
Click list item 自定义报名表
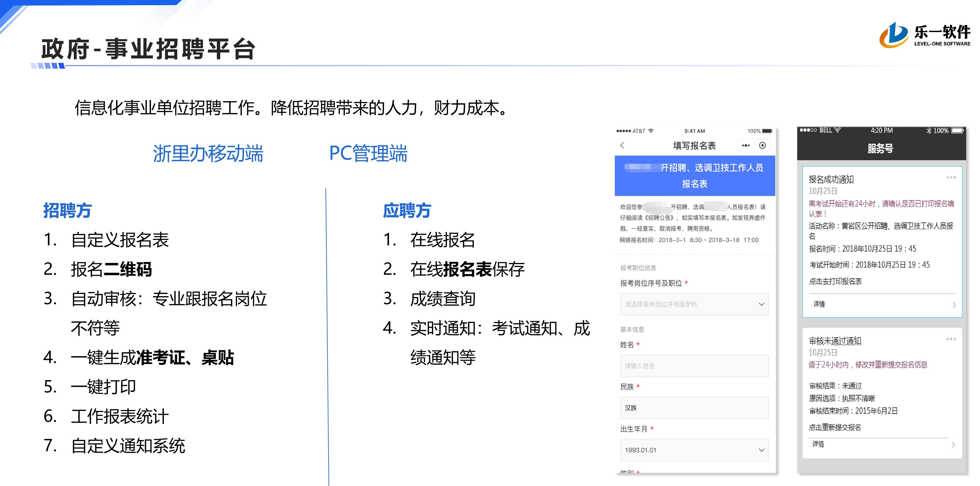point(119,240)
